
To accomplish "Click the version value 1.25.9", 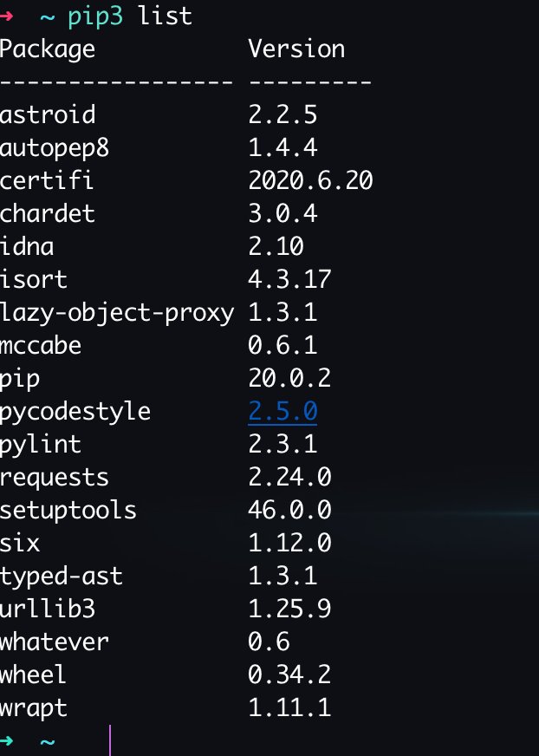I will coord(289,609).
